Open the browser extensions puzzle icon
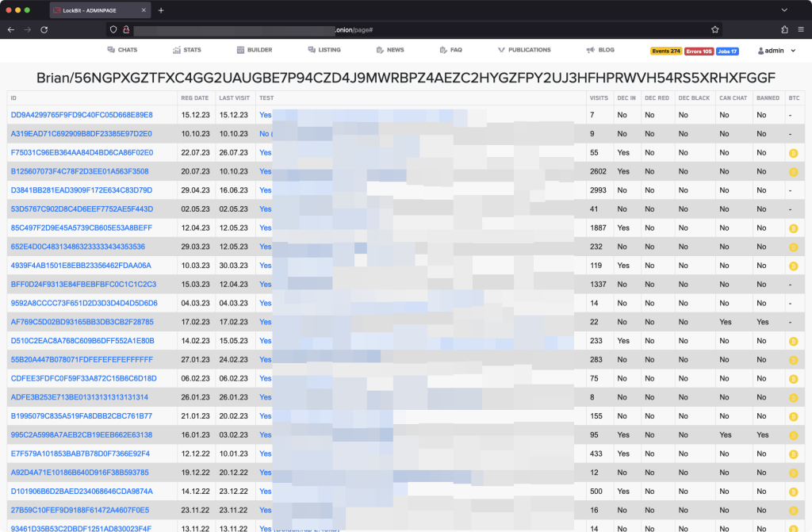 pyautogui.click(x=784, y=29)
